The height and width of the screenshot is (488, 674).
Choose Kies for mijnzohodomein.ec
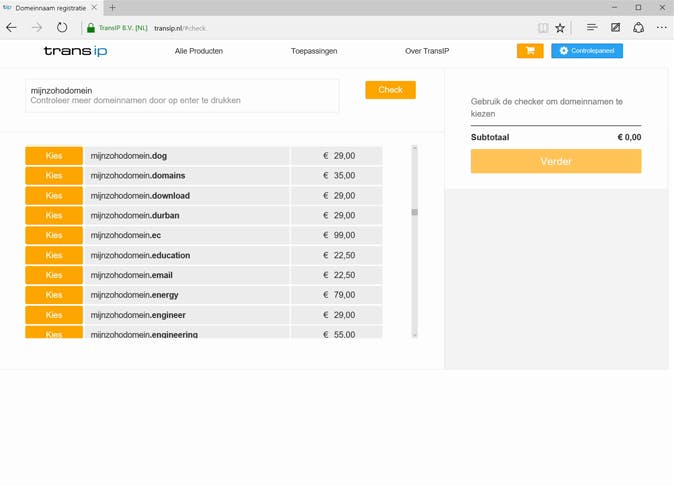pyautogui.click(x=54, y=235)
